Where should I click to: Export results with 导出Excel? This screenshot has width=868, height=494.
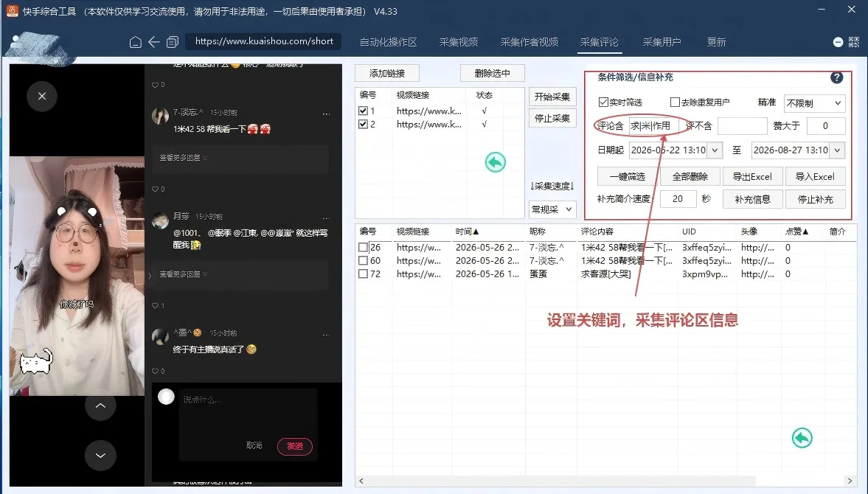(x=752, y=176)
